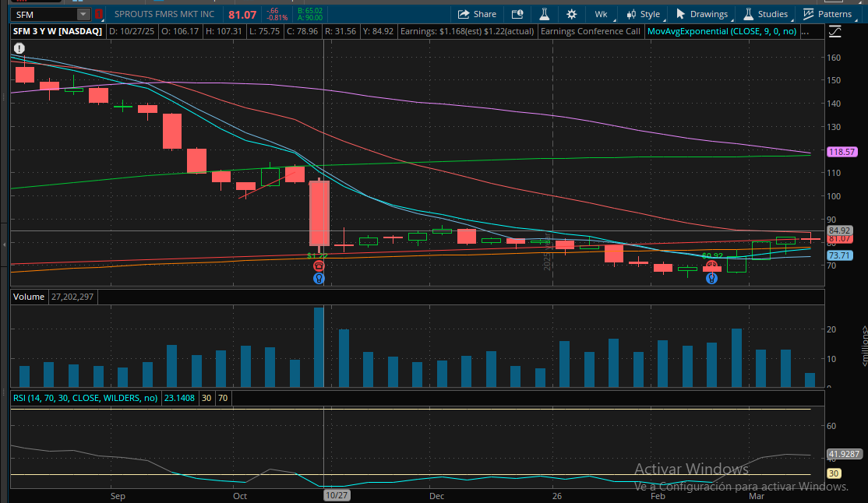
Task: Click the tallest volume bar on 10/27
Action: pos(319,347)
